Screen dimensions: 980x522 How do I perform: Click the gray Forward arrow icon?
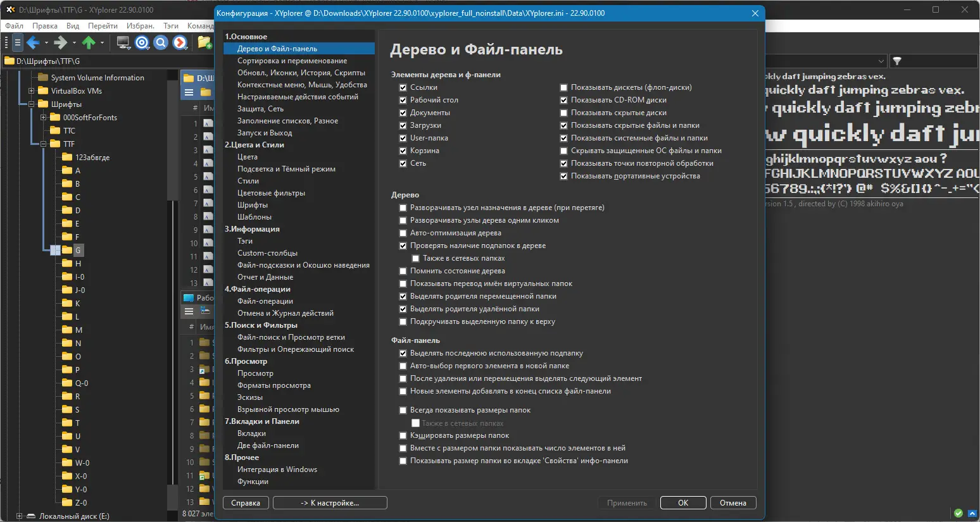click(x=61, y=42)
